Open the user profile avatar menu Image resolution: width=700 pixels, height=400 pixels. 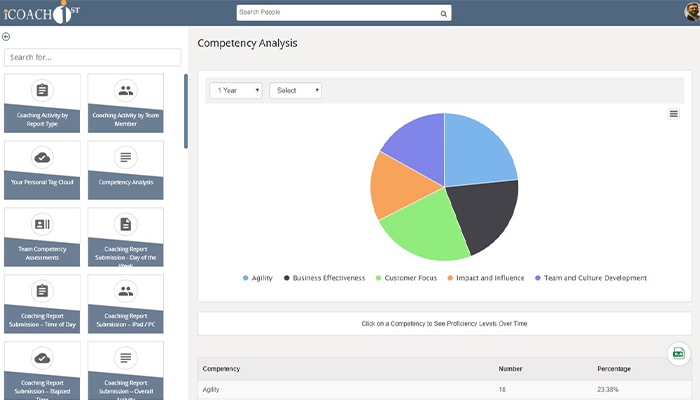(x=690, y=12)
